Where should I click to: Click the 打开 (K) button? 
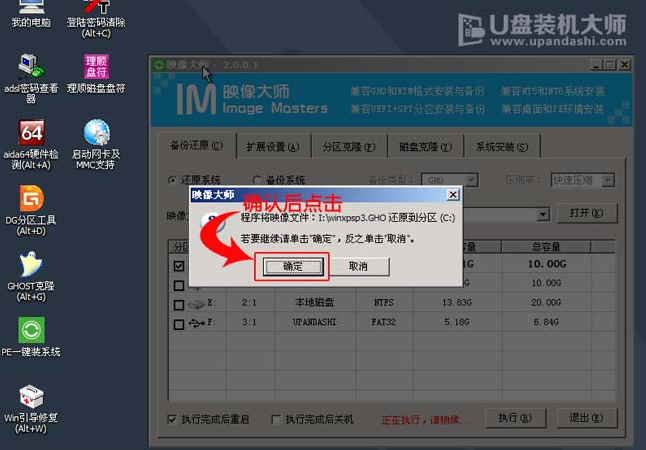click(587, 213)
